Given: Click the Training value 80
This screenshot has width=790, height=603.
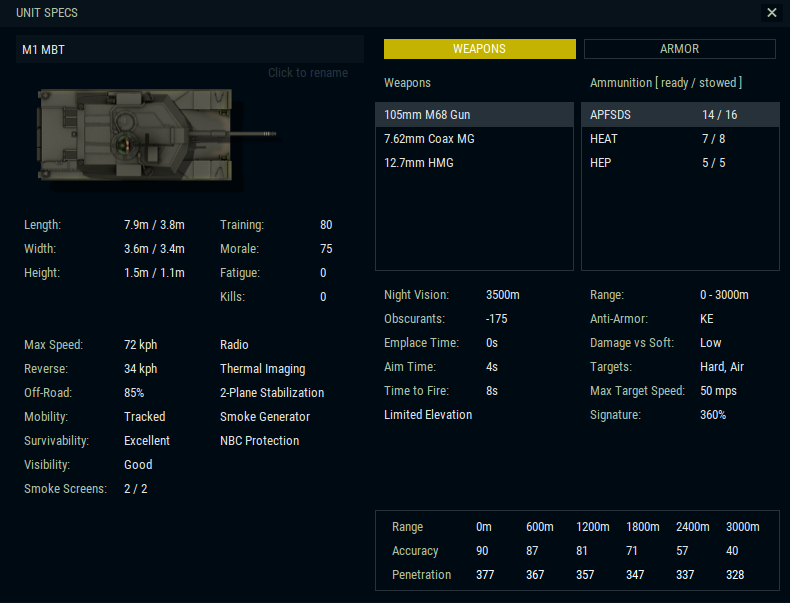Looking at the screenshot, I should [326, 225].
